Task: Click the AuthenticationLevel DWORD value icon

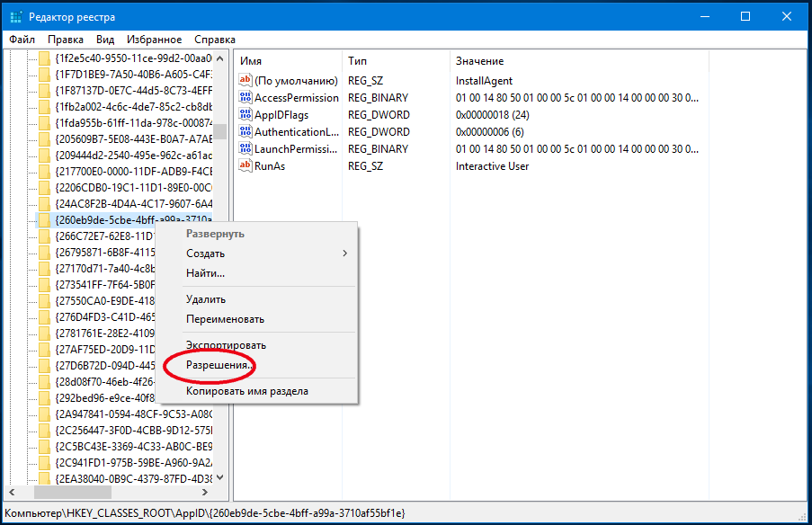Action: point(245,131)
